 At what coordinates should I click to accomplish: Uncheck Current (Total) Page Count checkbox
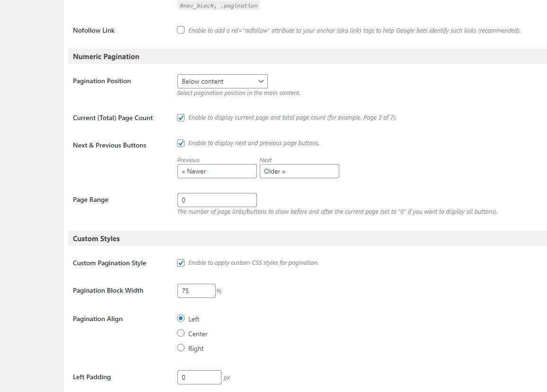(181, 118)
